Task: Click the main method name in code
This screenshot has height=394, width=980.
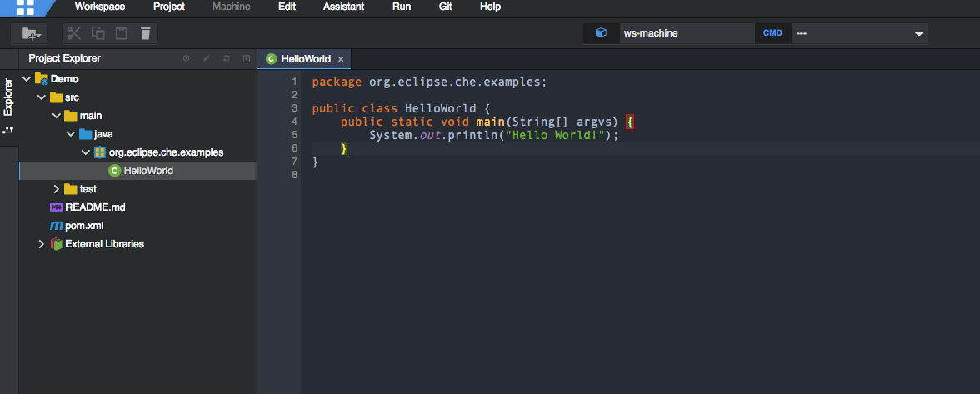Action: click(490, 122)
